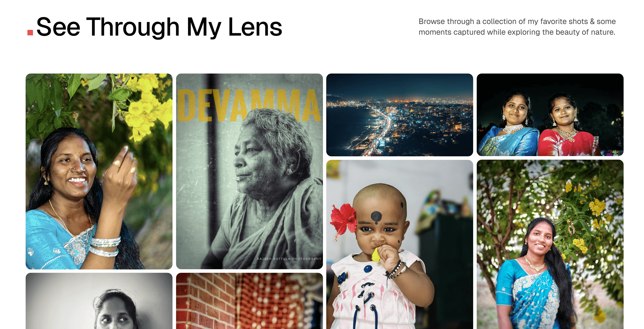Click the 'moments captured while exploring' text line
Image resolution: width=644 pixels, height=329 pixels.
[x=517, y=32]
